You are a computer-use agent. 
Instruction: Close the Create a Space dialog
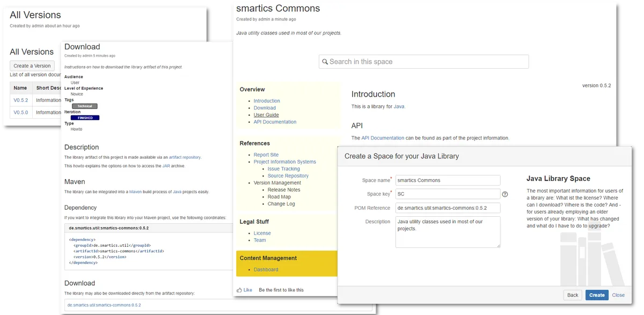tap(618, 295)
